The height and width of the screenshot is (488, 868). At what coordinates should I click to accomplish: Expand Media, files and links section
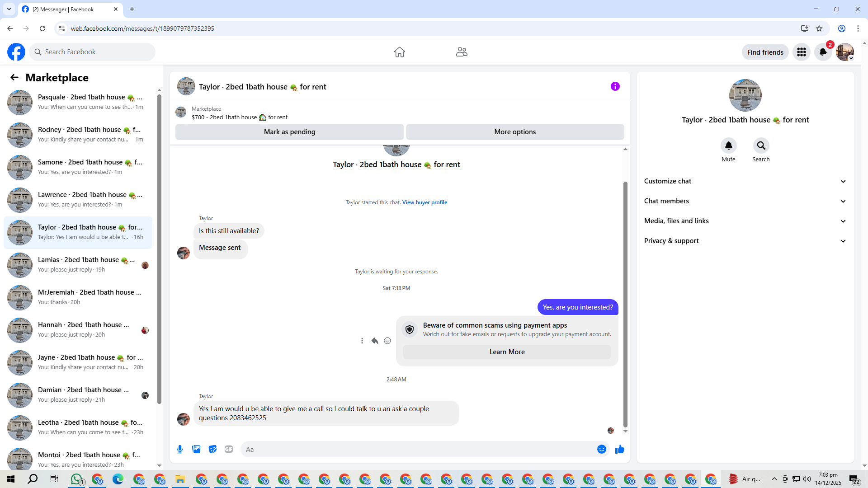(x=745, y=221)
